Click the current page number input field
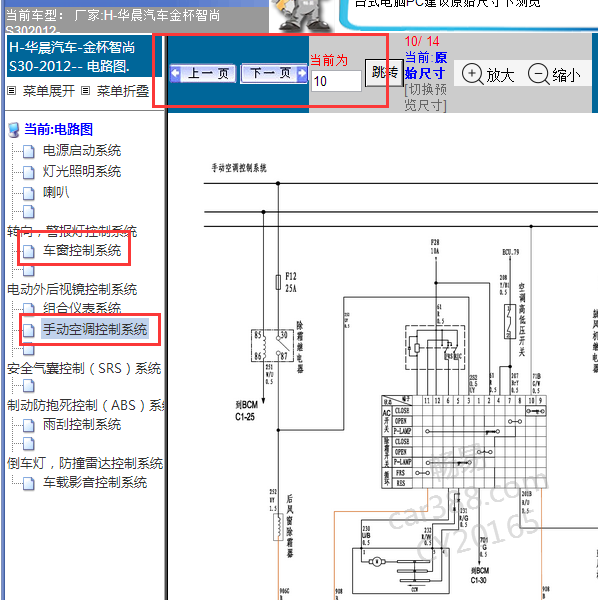598x600 pixels. (x=336, y=81)
